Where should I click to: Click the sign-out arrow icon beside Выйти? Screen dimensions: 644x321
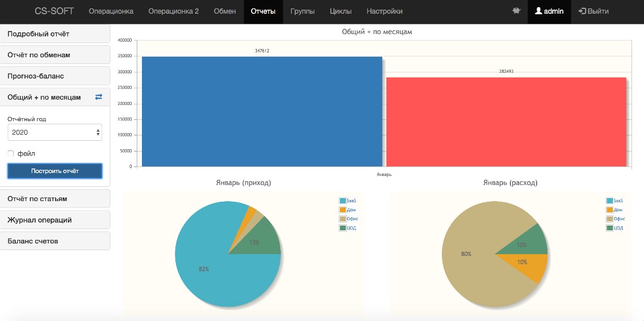click(581, 11)
